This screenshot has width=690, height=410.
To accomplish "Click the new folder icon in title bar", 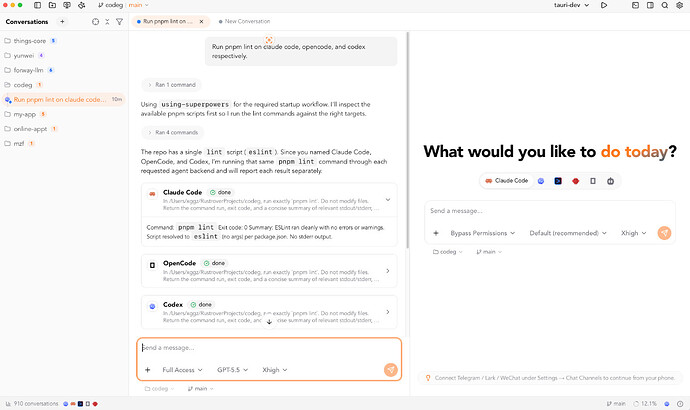I will click(52, 5).
